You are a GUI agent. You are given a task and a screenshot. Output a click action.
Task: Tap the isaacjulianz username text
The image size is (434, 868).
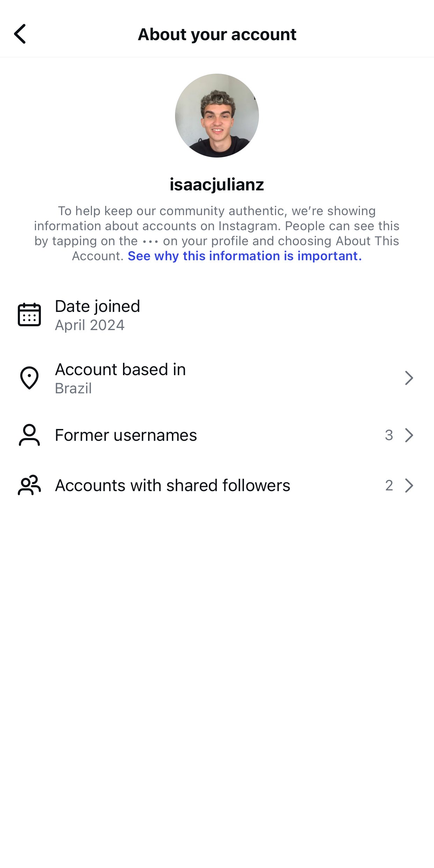217,184
